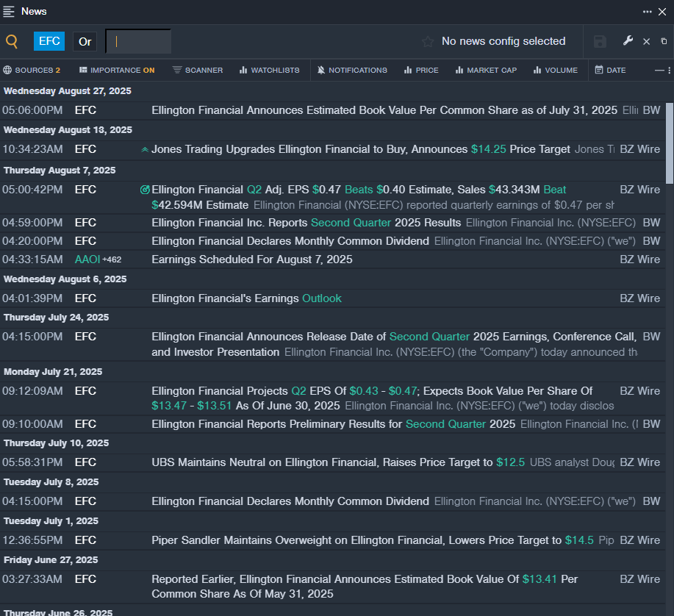Open the Date filter
The height and width of the screenshot is (616, 674).
pyautogui.click(x=610, y=70)
